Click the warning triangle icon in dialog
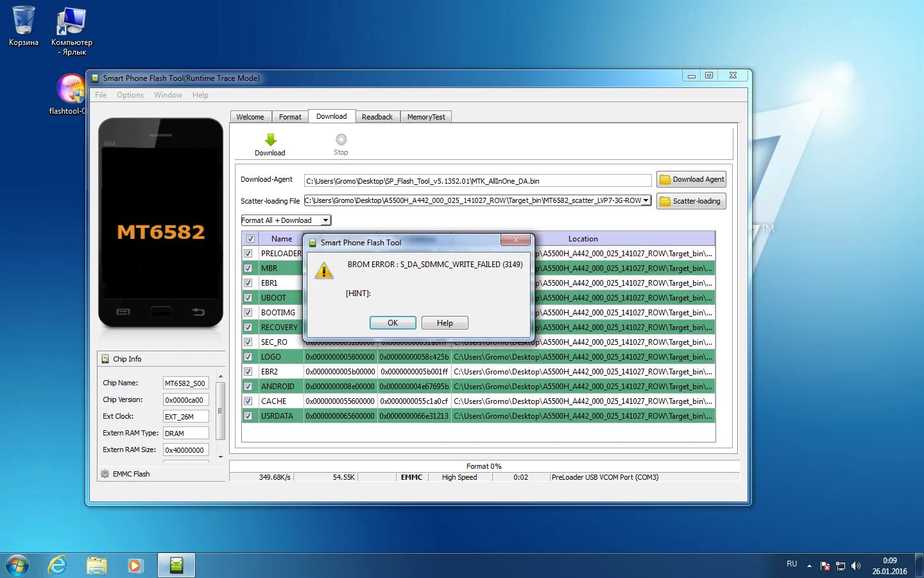924x578 pixels. click(324, 270)
